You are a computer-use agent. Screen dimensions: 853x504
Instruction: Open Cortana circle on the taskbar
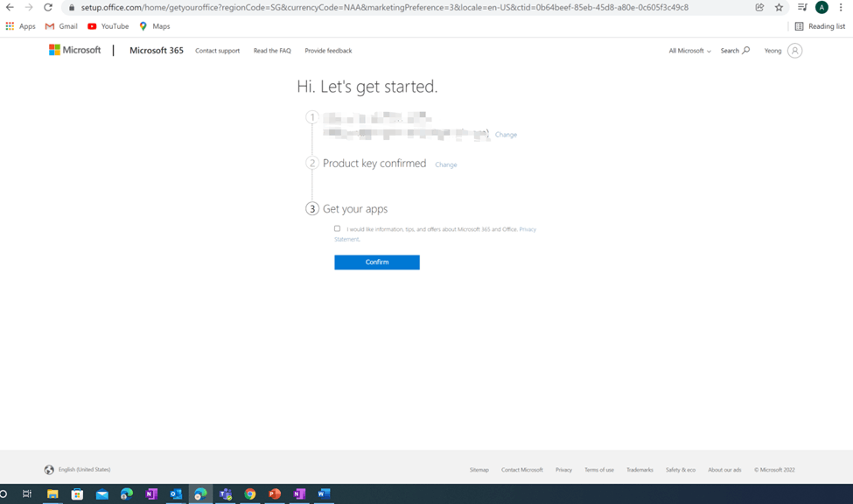[x=3, y=494]
